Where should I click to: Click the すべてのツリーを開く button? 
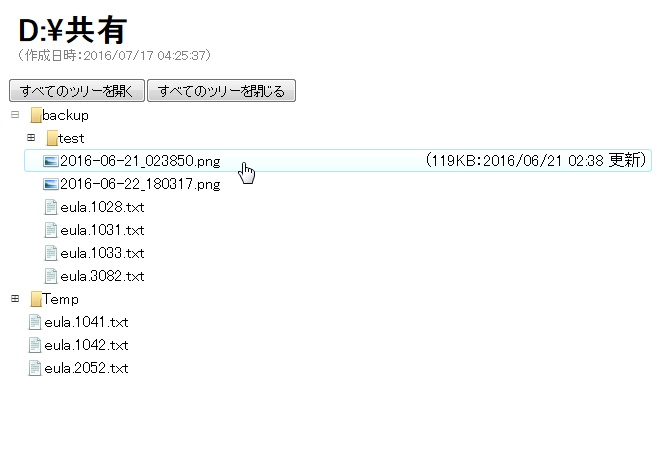pyautogui.click(x=77, y=91)
